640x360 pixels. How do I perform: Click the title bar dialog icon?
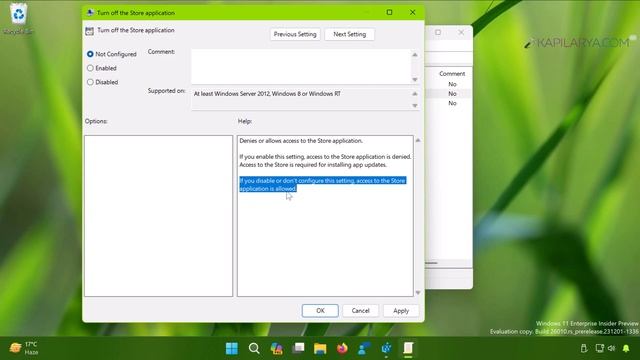(90, 12)
